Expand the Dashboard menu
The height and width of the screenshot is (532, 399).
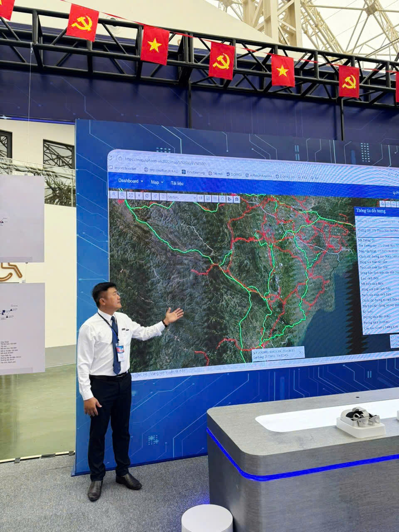coord(130,181)
